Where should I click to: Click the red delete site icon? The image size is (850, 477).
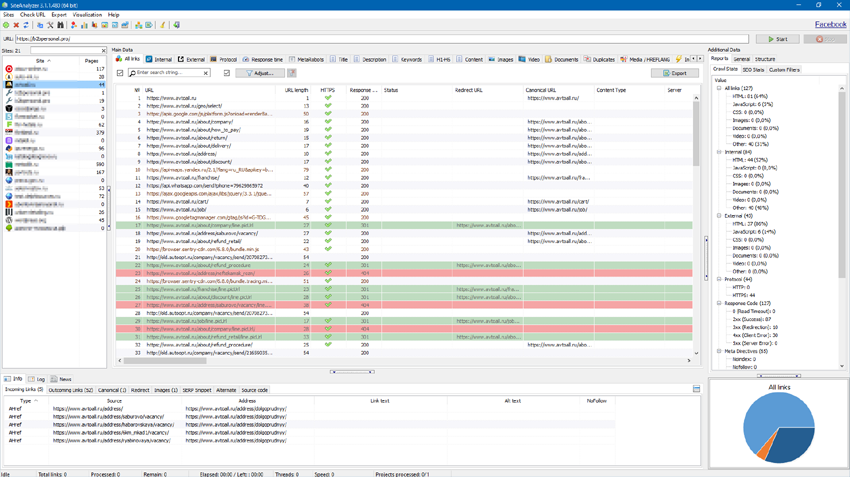(16, 25)
